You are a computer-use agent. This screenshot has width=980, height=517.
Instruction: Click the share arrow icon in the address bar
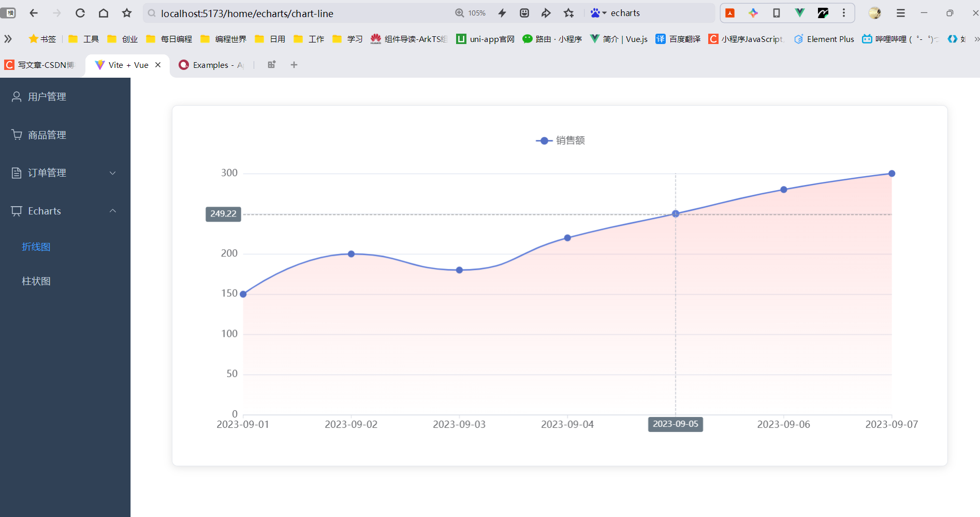coord(546,13)
